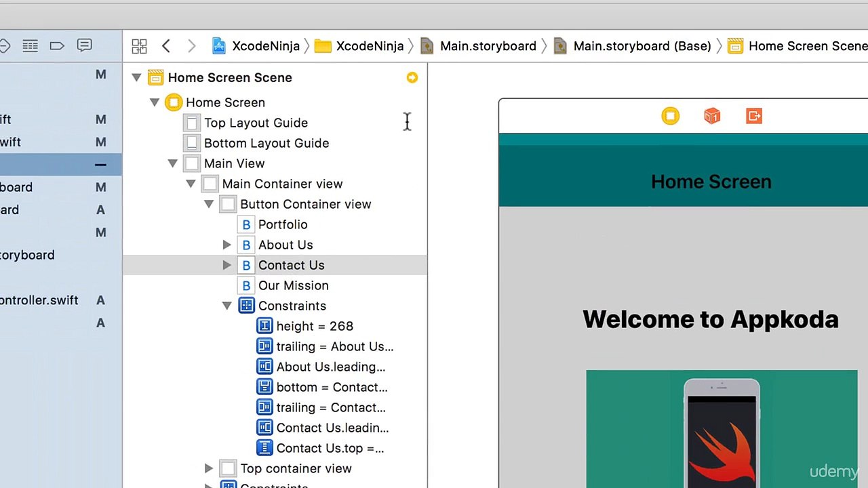868x488 pixels.
Task: Select the First Responder cube icon
Action: pyautogui.click(x=712, y=117)
